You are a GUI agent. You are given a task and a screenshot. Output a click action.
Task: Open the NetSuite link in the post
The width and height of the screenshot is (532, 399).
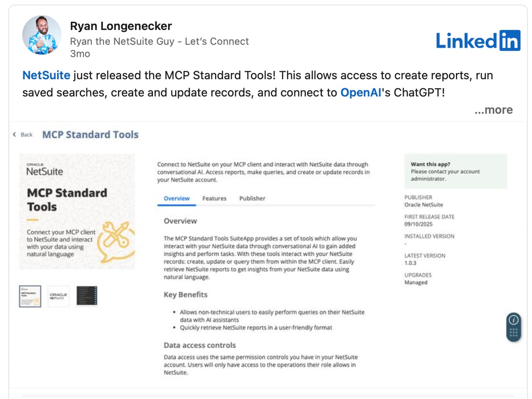pos(46,75)
